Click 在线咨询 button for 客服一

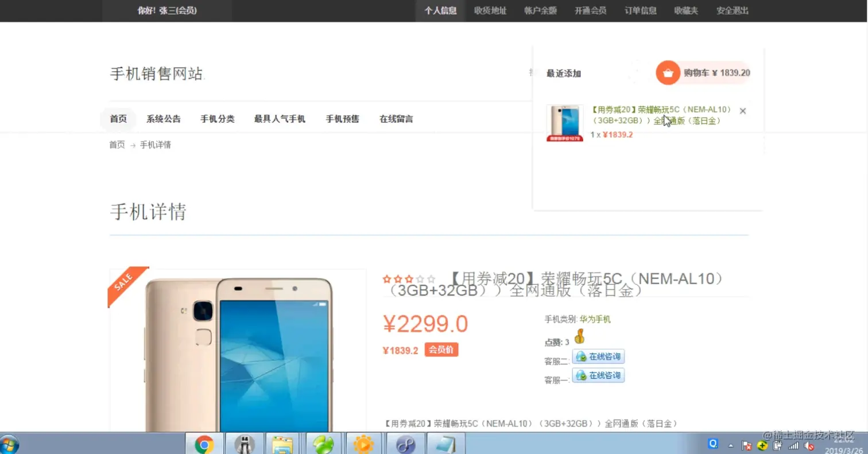coord(598,375)
